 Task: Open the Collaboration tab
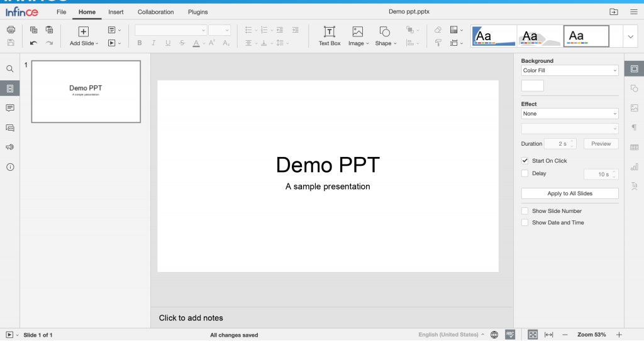coord(156,12)
